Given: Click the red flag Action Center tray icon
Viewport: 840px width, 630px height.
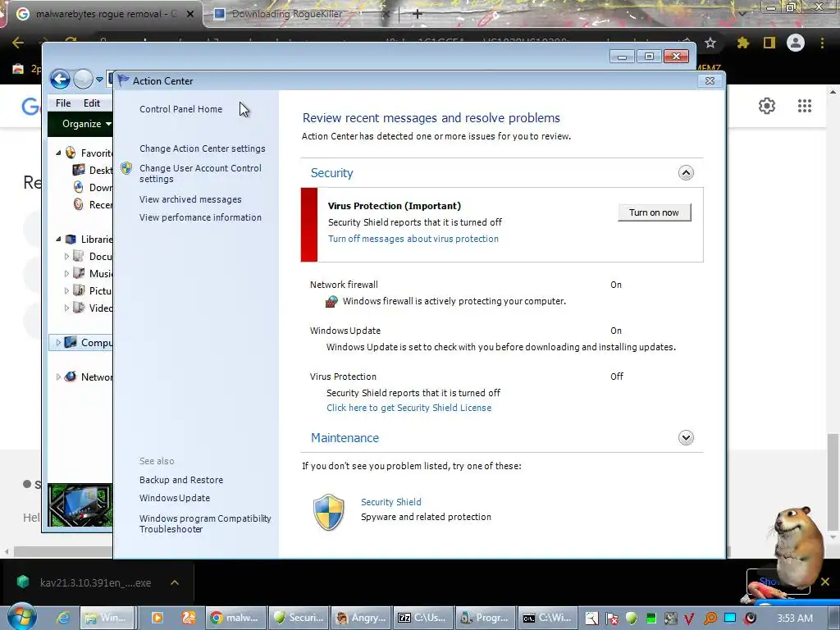Looking at the screenshot, I should (612, 619).
